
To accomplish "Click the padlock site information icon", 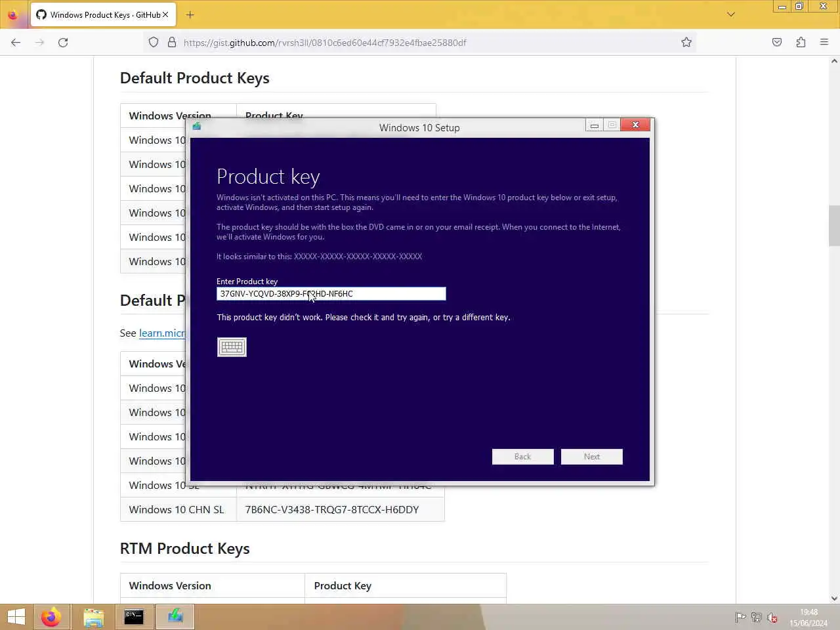I will pos(172,43).
